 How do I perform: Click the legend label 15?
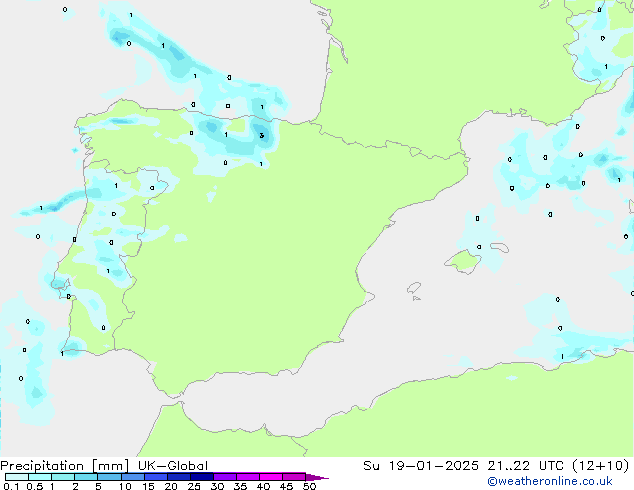point(148,486)
